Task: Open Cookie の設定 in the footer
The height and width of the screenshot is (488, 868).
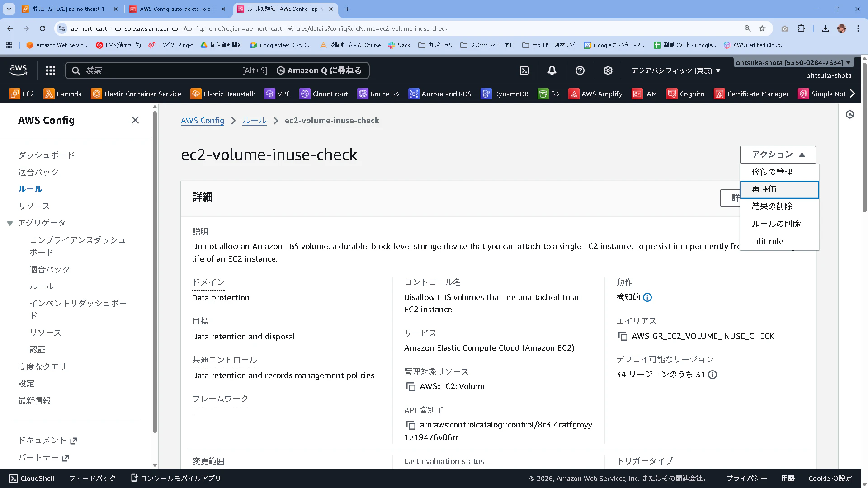Action: (830, 479)
